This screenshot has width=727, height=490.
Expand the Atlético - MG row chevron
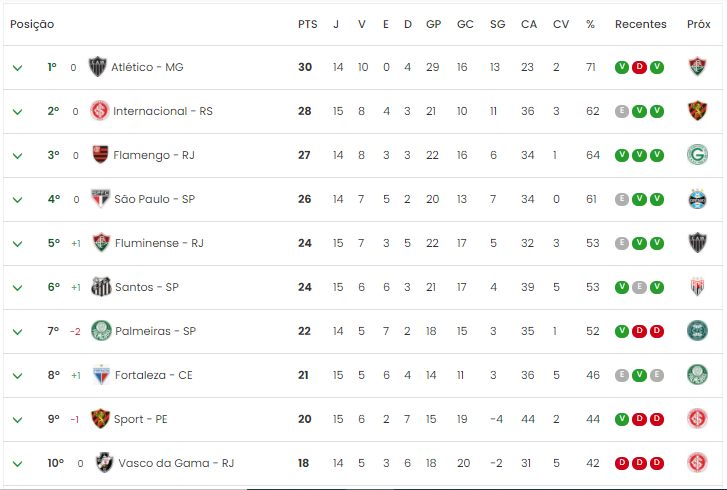click(x=17, y=68)
